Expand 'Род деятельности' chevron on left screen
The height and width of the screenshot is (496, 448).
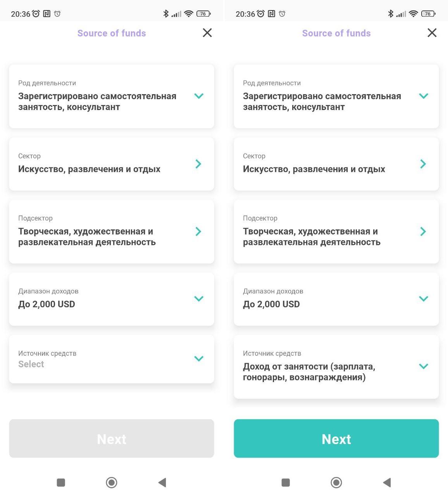coord(199,96)
